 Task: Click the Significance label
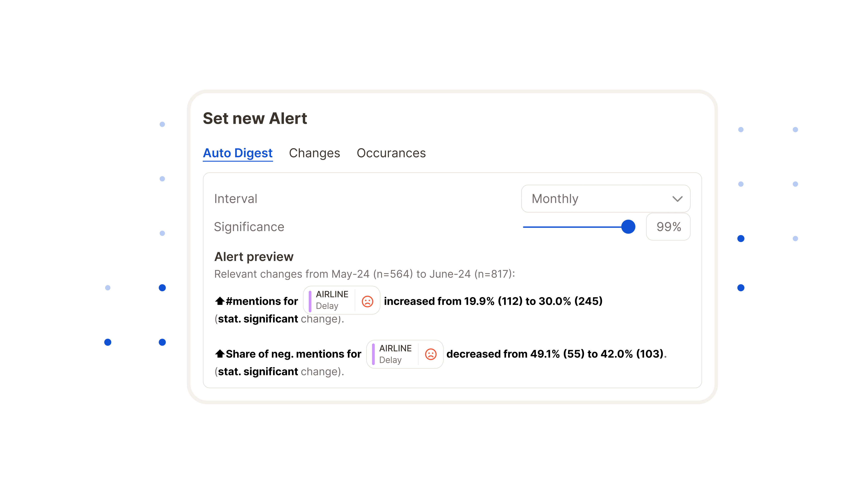point(249,227)
